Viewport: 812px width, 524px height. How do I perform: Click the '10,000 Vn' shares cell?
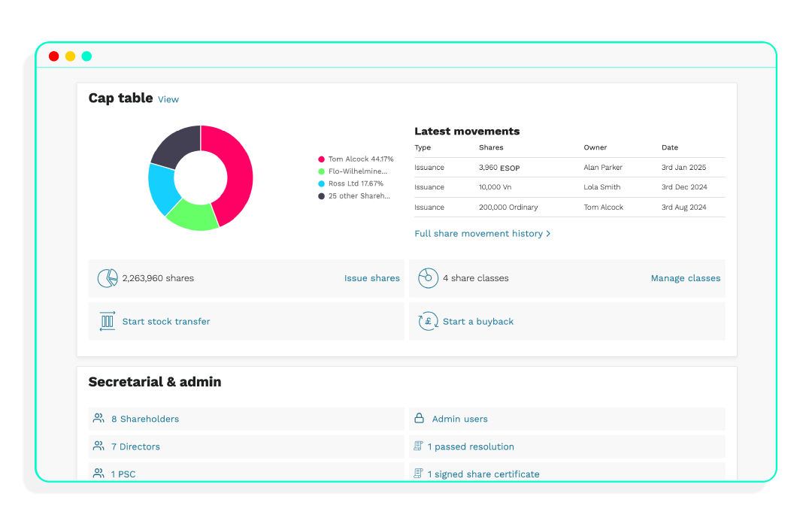[495, 187]
